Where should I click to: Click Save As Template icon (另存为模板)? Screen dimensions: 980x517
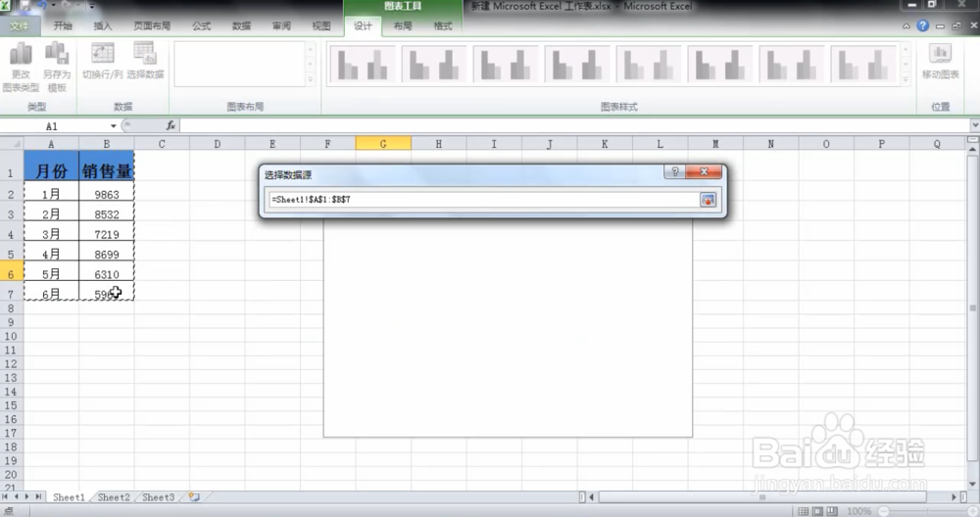pos(57,67)
